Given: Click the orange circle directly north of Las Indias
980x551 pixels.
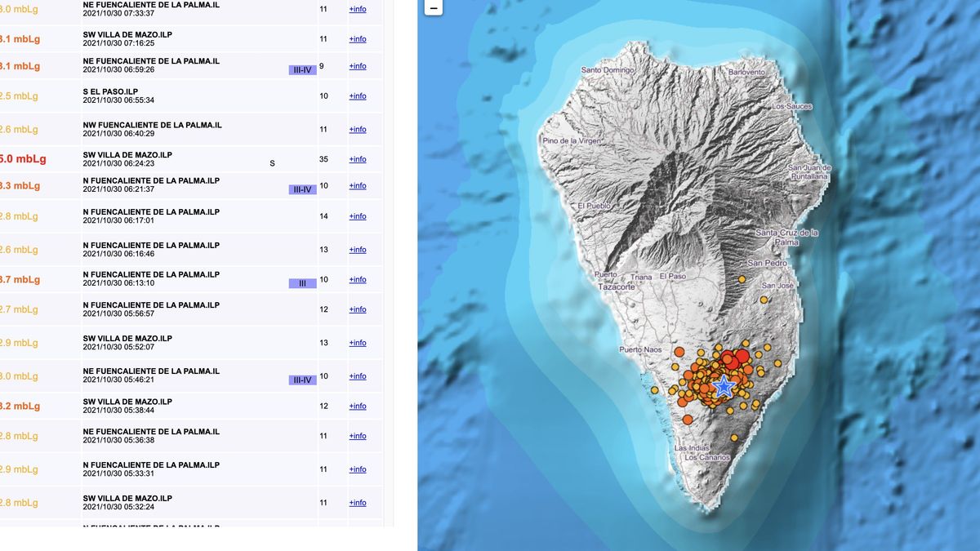Looking at the screenshot, I should [x=688, y=420].
